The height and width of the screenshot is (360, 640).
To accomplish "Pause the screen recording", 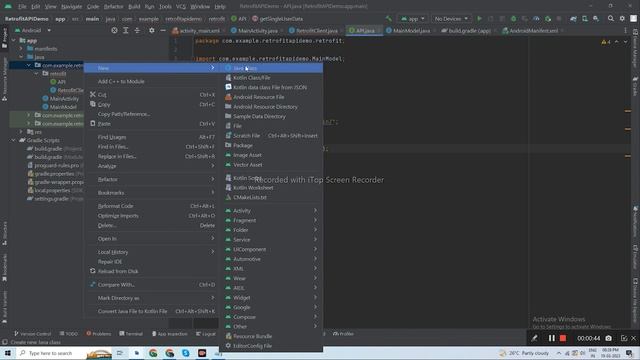I will point(551,338).
